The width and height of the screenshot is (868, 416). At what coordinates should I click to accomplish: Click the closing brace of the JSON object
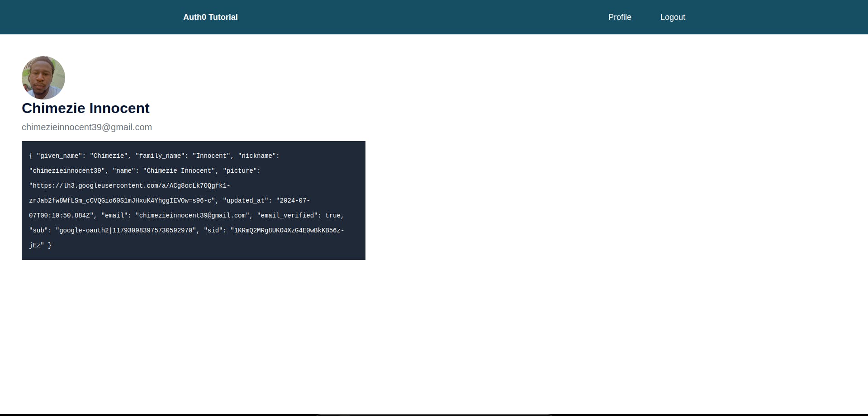[50, 245]
